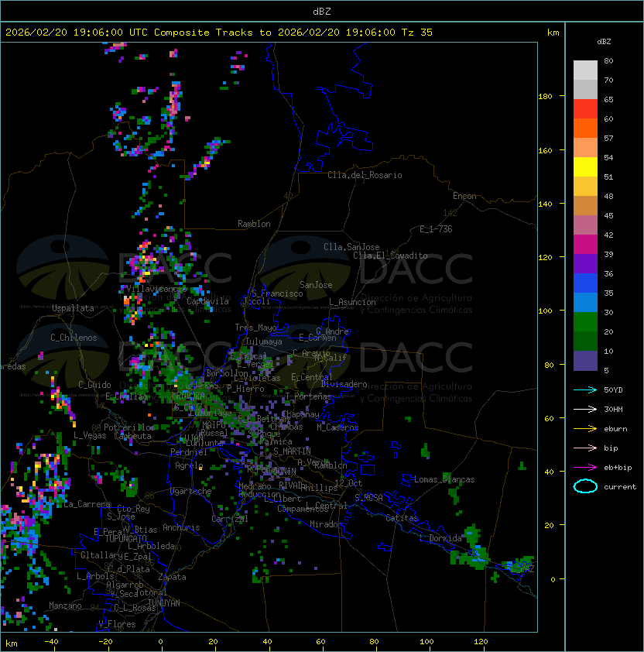The height and width of the screenshot is (652, 644).
Task: Click the Uspallata place label
Action: pyautogui.click(x=73, y=308)
